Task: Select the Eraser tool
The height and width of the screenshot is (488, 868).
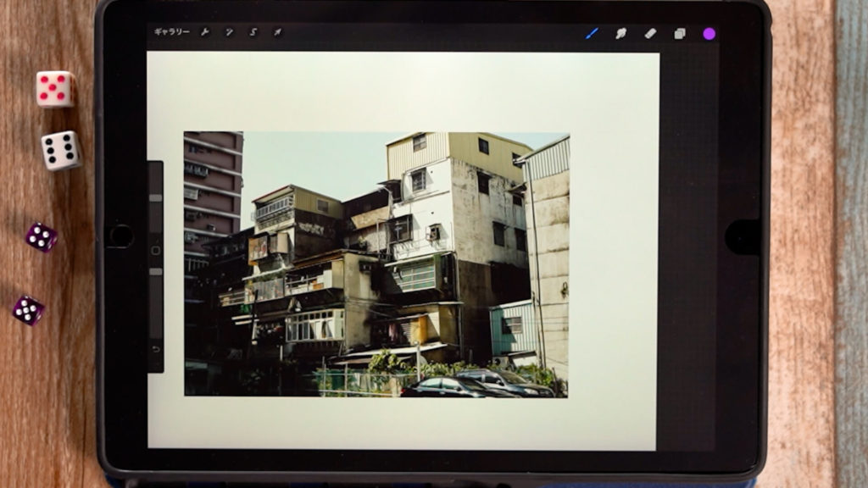Action: coord(650,34)
